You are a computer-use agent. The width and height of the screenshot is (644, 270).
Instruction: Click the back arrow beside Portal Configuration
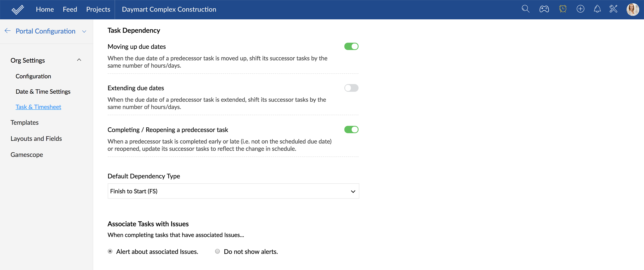[8, 31]
